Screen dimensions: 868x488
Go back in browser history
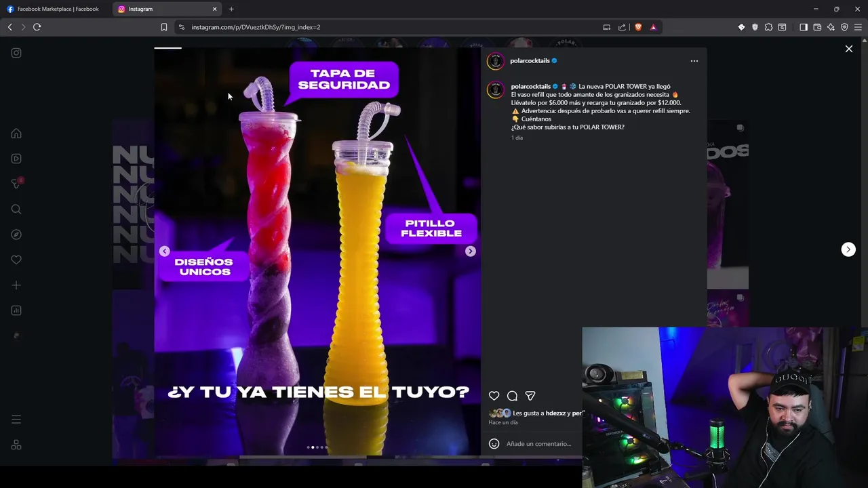pyautogui.click(x=9, y=27)
